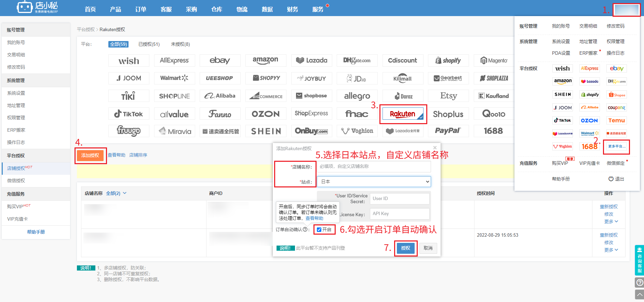644x302 pixels.
Task: Select the Lazada platform tile
Action: click(x=311, y=61)
